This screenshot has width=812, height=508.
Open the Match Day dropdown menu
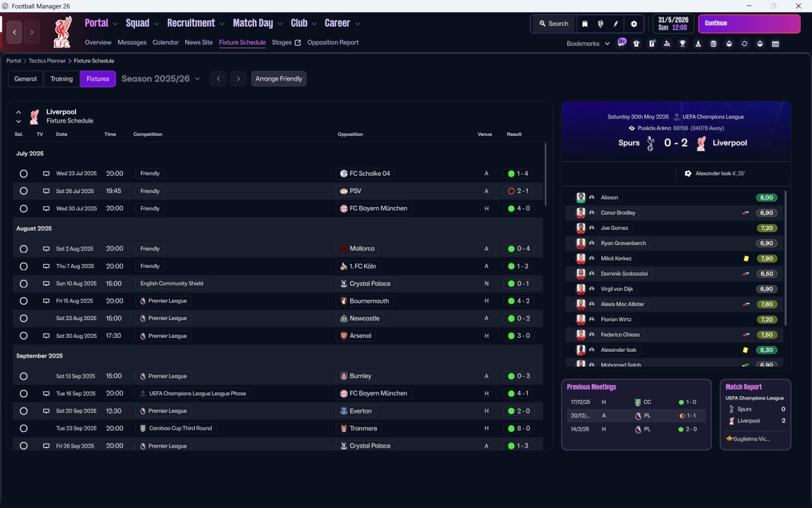(x=258, y=23)
